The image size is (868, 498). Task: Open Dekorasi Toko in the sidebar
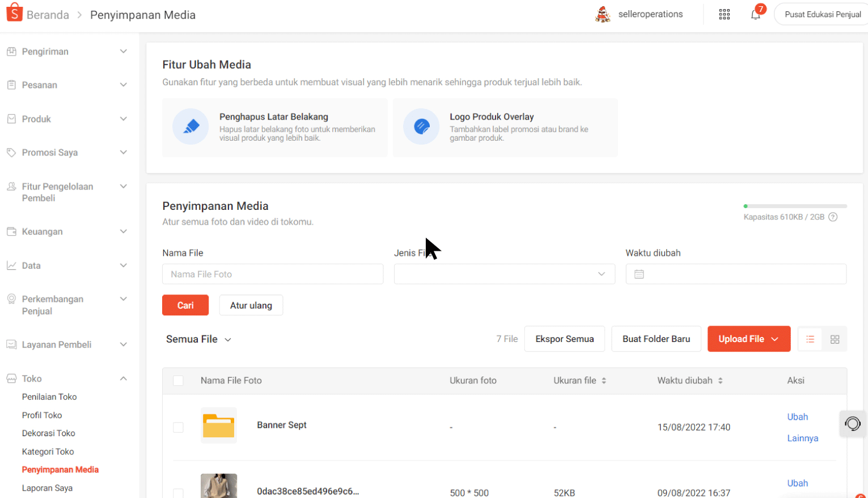point(48,433)
